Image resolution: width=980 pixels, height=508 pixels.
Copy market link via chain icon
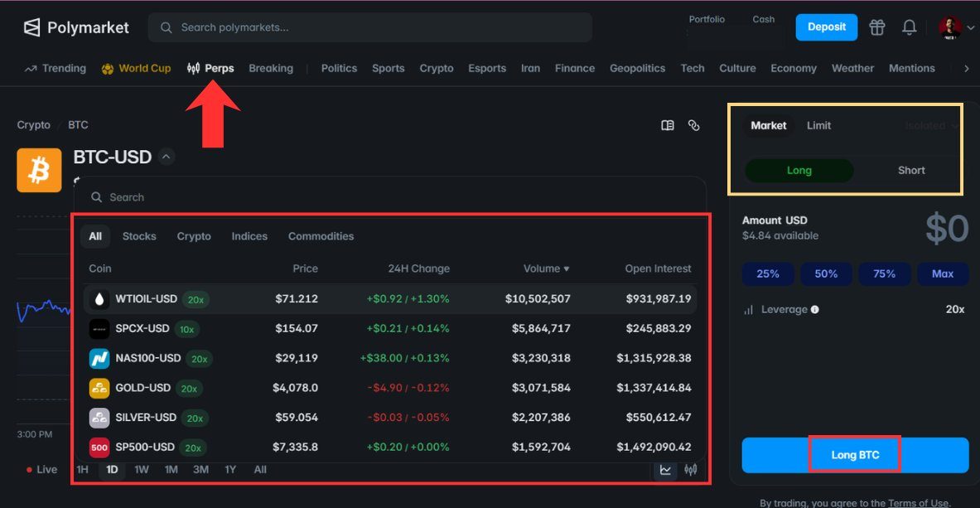tap(693, 125)
